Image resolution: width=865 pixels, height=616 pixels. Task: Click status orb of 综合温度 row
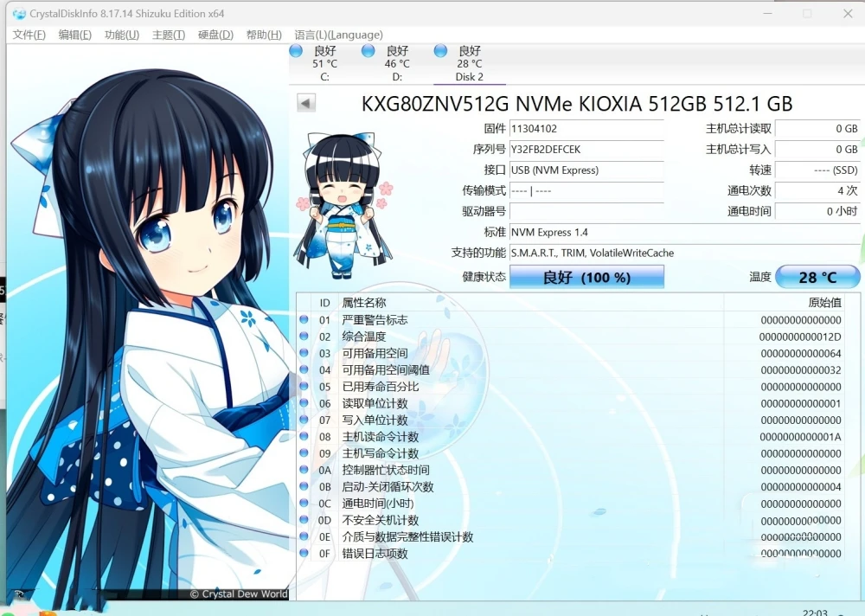(x=304, y=337)
